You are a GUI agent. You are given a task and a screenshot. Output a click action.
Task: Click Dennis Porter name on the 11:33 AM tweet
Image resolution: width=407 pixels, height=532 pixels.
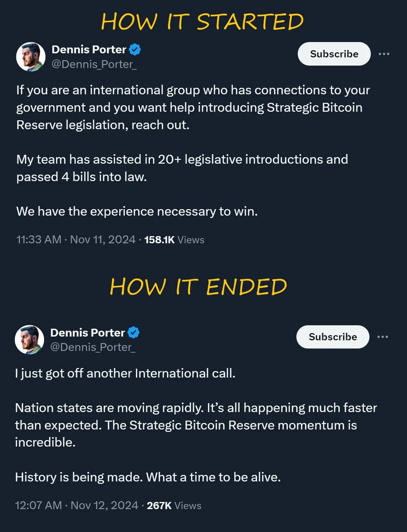(x=89, y=50)
